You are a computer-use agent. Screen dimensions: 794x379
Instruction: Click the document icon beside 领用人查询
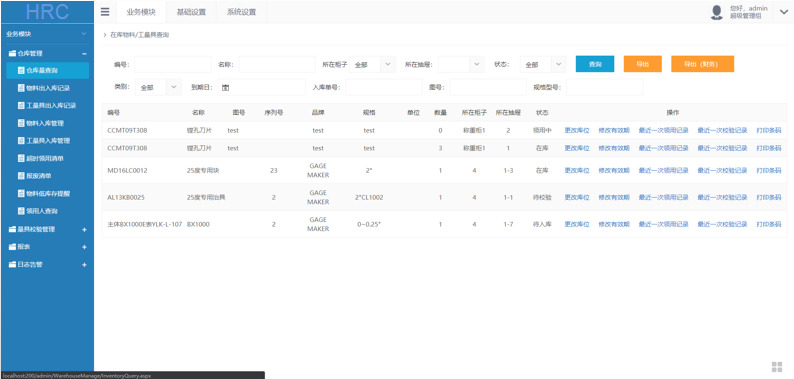click(x=21, y=211)
